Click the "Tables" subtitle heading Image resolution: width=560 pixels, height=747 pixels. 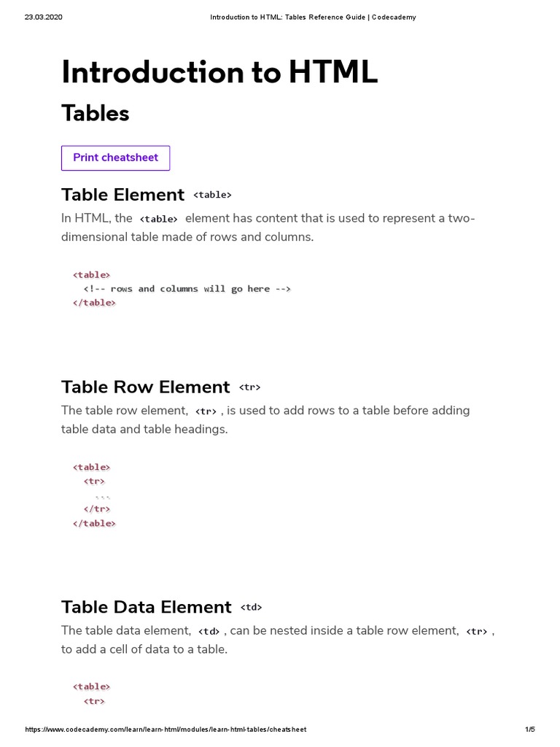pos(96,113)
